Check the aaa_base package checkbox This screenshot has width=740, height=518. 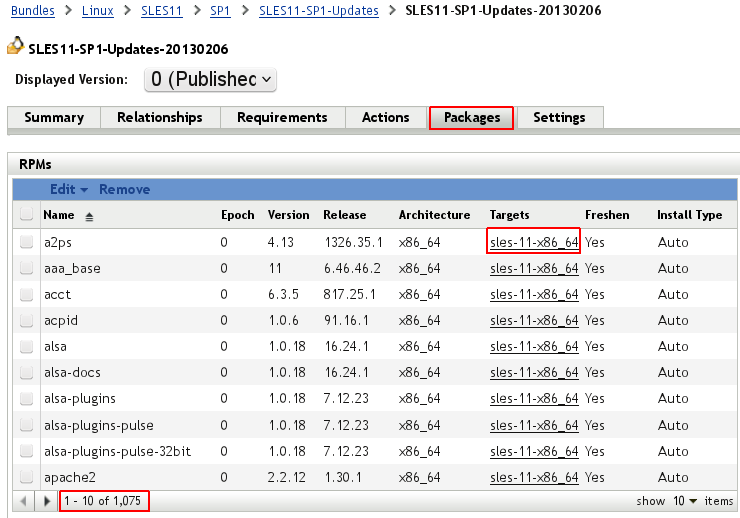[26, 268]
